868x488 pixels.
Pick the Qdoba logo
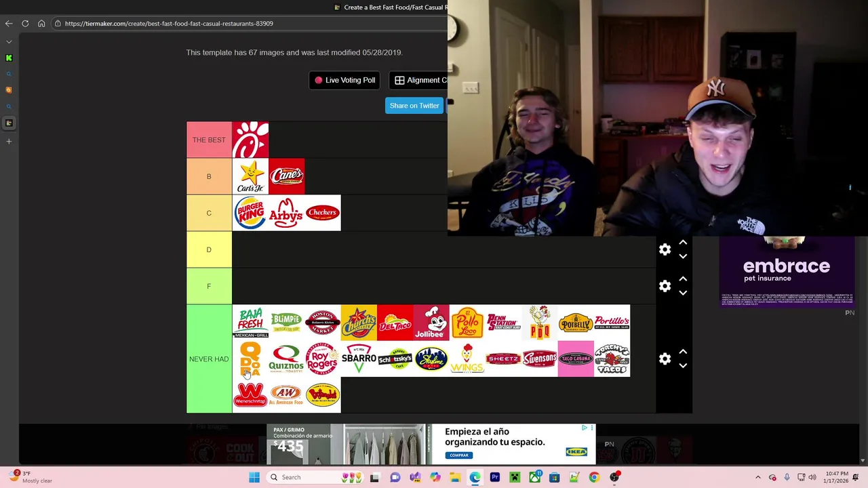tap(250, 359)
